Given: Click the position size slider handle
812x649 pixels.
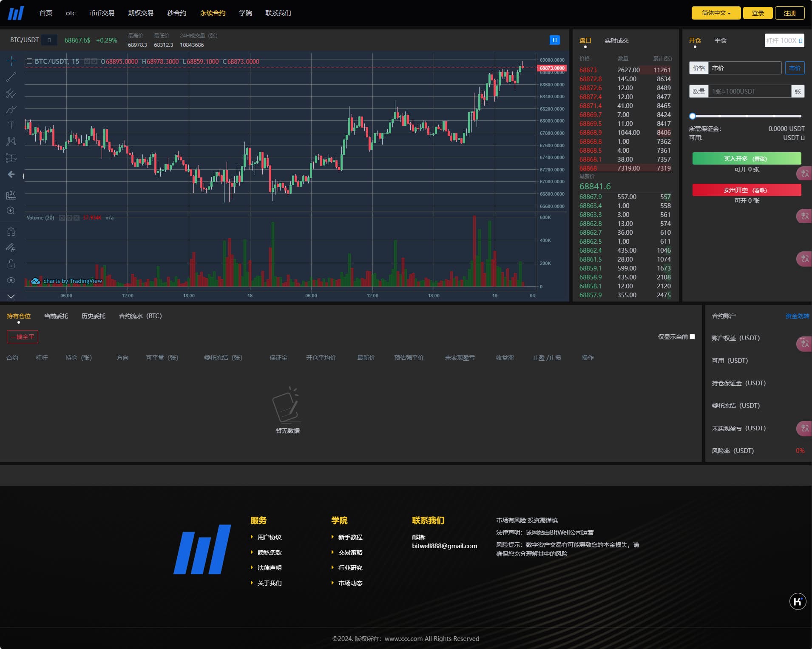Looking at the screenshot, I should click(693, 116).
